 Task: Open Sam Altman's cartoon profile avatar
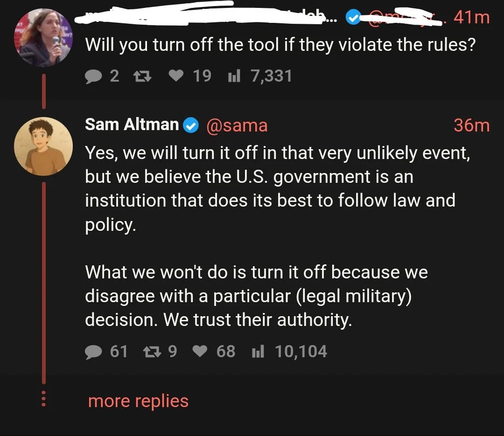click(43, 146)
